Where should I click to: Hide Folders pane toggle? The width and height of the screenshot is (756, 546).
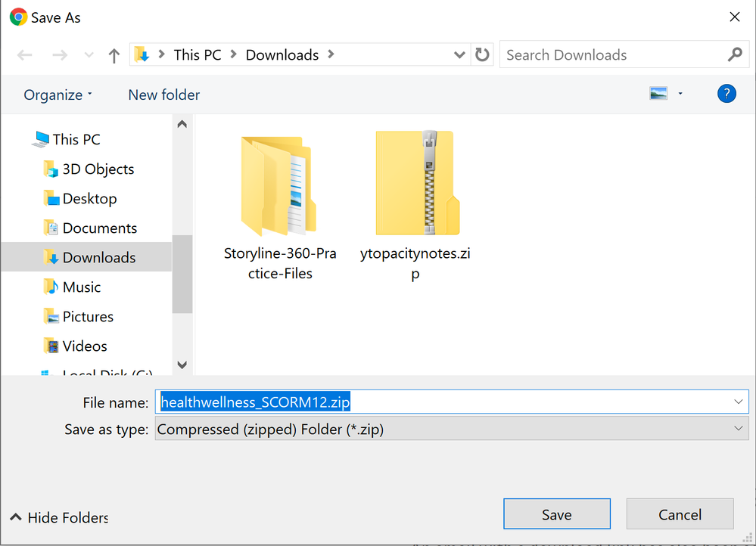coord(59,518)
